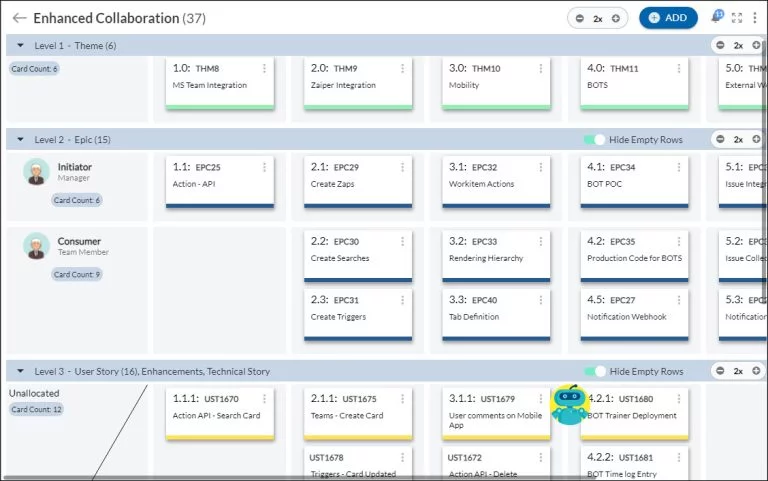Open the UST1670 card options menu
This screenshot has width=768, height=481.
tap(264, 399)
